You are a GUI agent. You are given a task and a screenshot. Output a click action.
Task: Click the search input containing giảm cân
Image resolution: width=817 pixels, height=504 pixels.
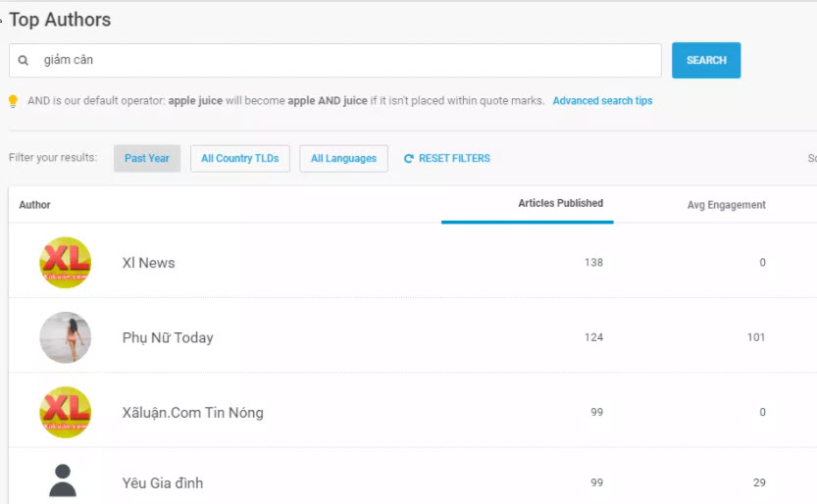click(x=343, y=61)
